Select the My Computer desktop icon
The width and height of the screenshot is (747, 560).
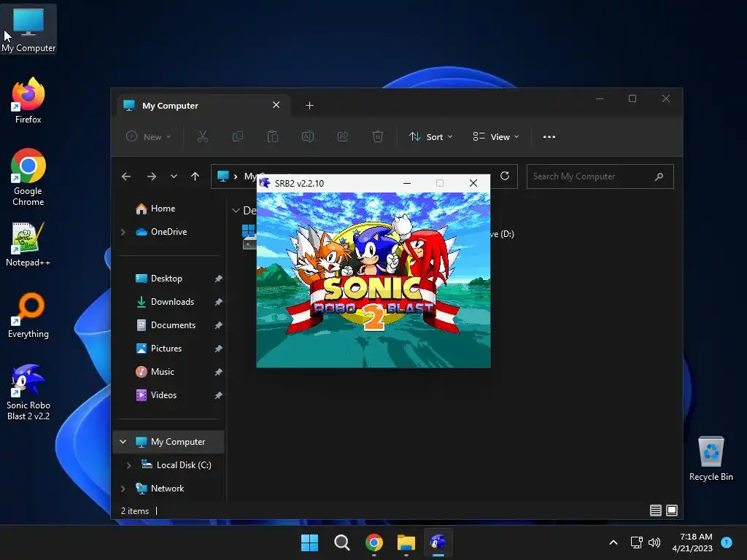click(x=28, y=29)
